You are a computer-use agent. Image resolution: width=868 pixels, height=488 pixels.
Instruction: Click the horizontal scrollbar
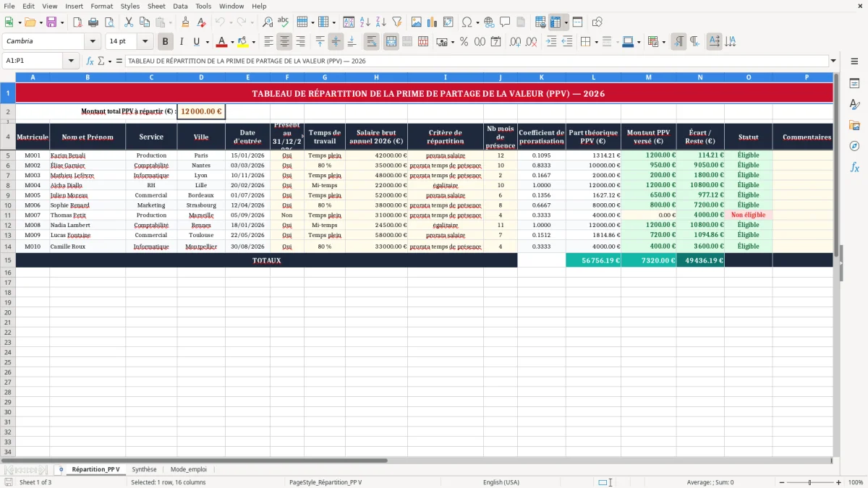click(195, 460)
